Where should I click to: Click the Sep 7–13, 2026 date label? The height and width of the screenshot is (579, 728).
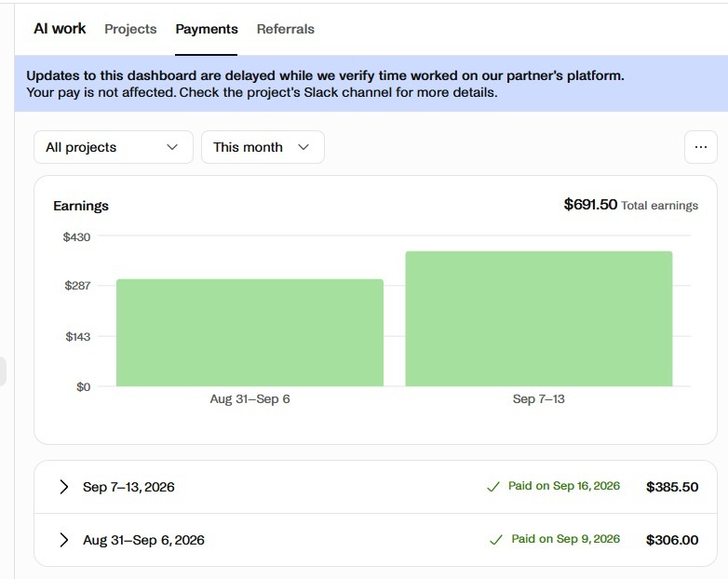coord(128,487)
